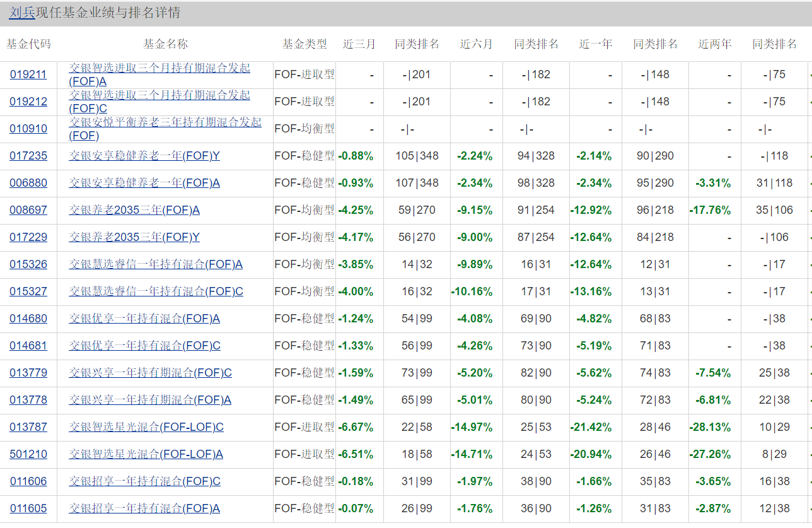
Task: Select the 59|270 ranking cell
Action: click(417, 210)
